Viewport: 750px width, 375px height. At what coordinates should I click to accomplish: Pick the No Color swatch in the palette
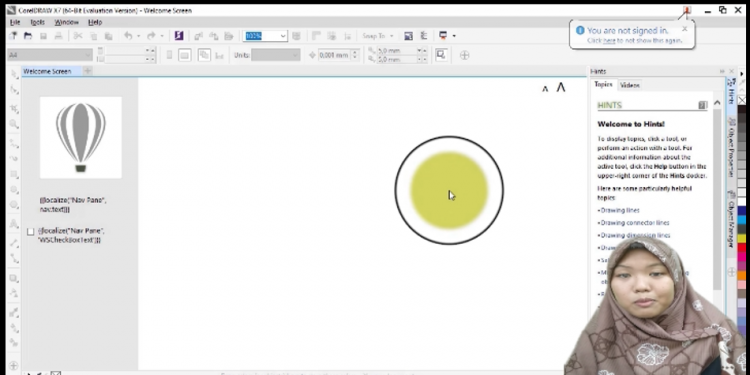click(x=741, y=100)
